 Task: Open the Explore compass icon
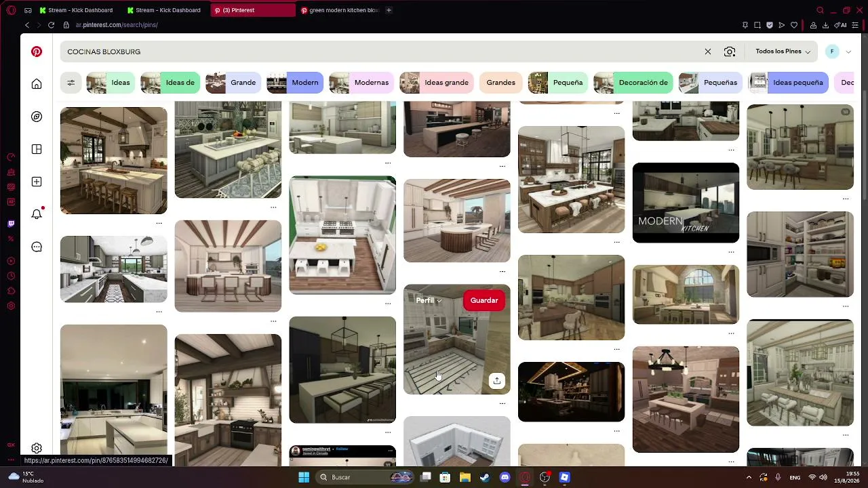click(37, 117)
